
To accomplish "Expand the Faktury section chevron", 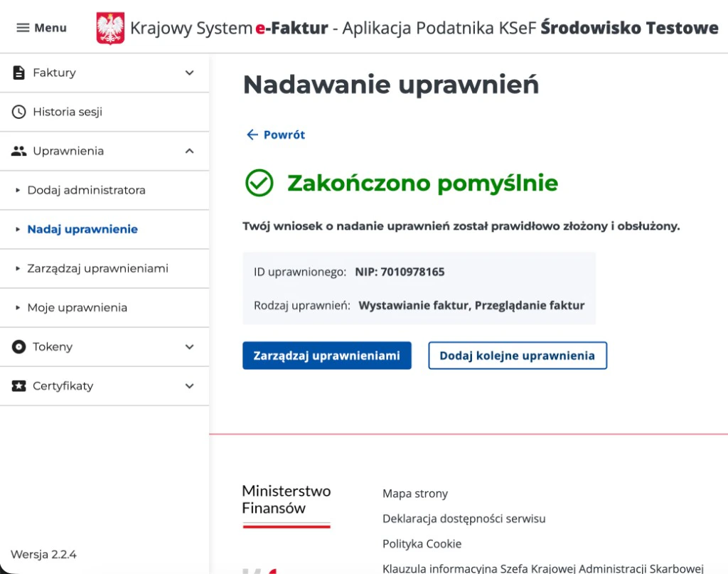I will [189, 73].
